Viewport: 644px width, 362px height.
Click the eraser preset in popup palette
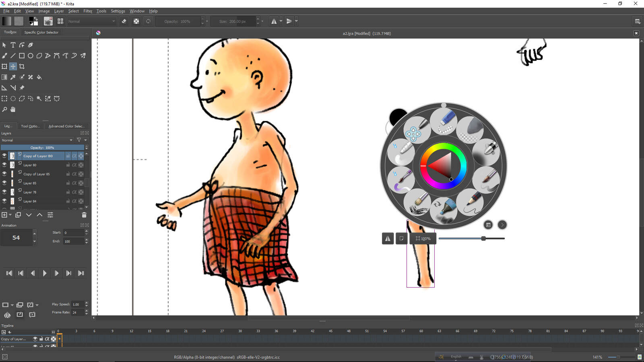[444, 121]
